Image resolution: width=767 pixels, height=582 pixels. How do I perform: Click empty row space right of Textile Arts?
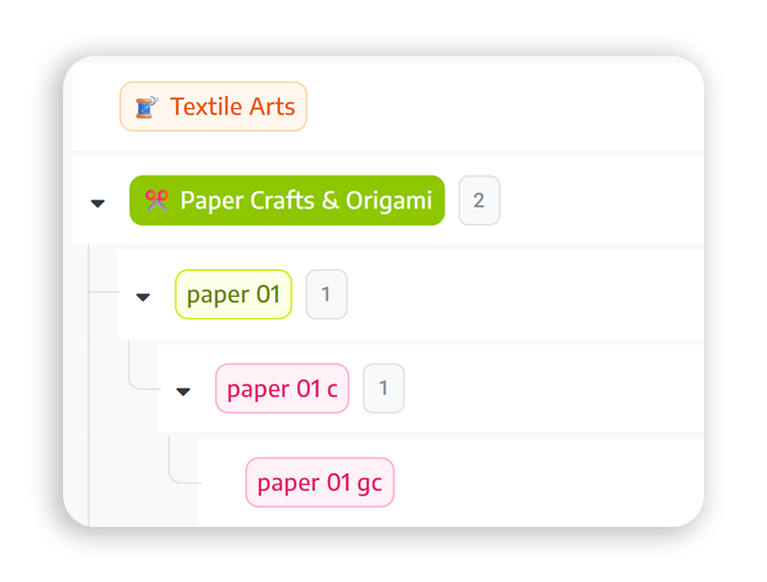[500, 107]
